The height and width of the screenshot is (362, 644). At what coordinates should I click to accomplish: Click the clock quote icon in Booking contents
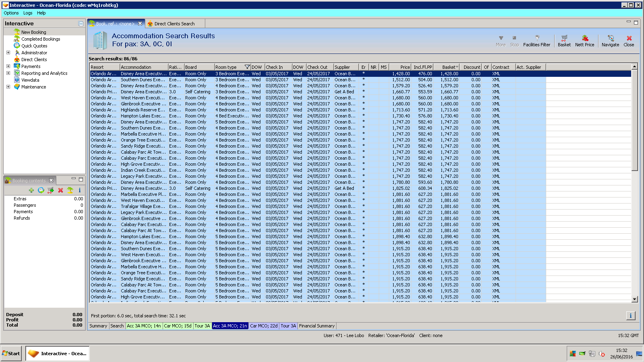41,190
